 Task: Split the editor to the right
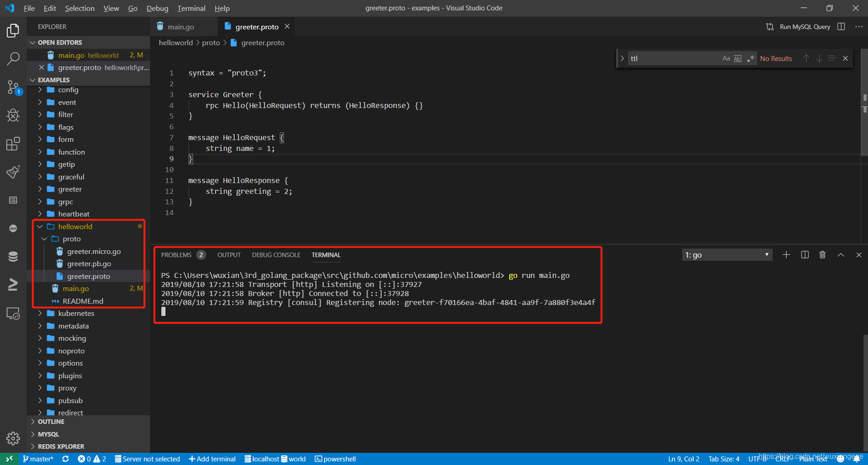(841, 27)
